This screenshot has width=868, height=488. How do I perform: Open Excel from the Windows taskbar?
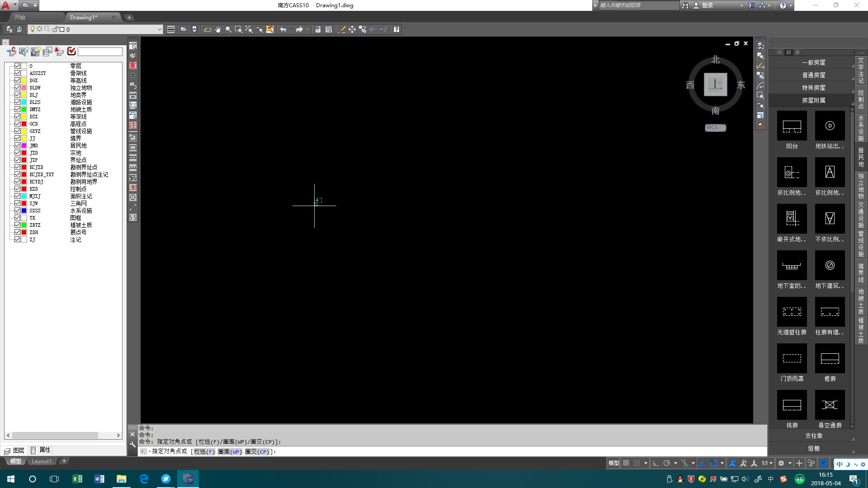77,479
